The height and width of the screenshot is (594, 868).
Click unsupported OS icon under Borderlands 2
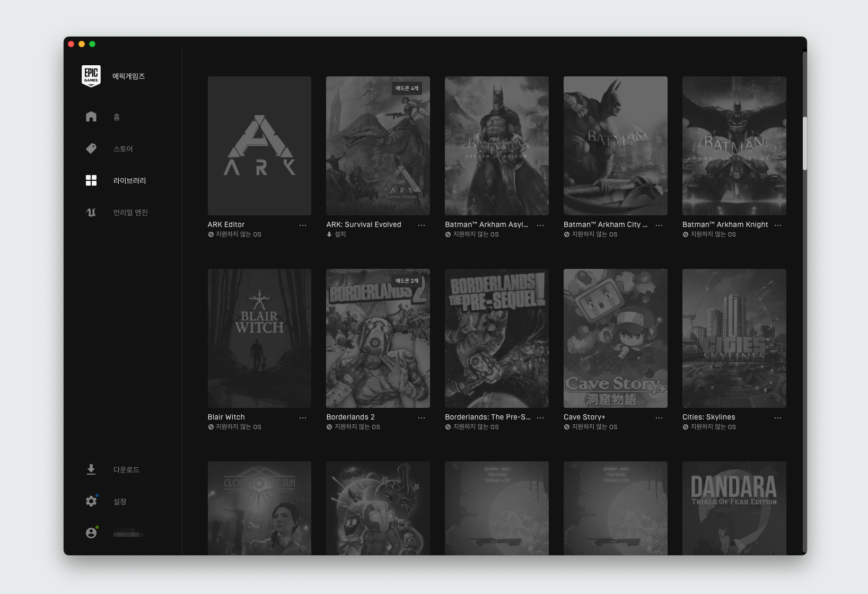click(329, 427)
